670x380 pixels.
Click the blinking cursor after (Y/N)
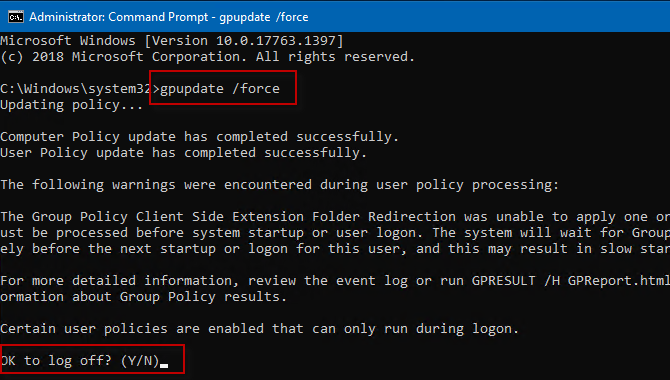point(164,366)
